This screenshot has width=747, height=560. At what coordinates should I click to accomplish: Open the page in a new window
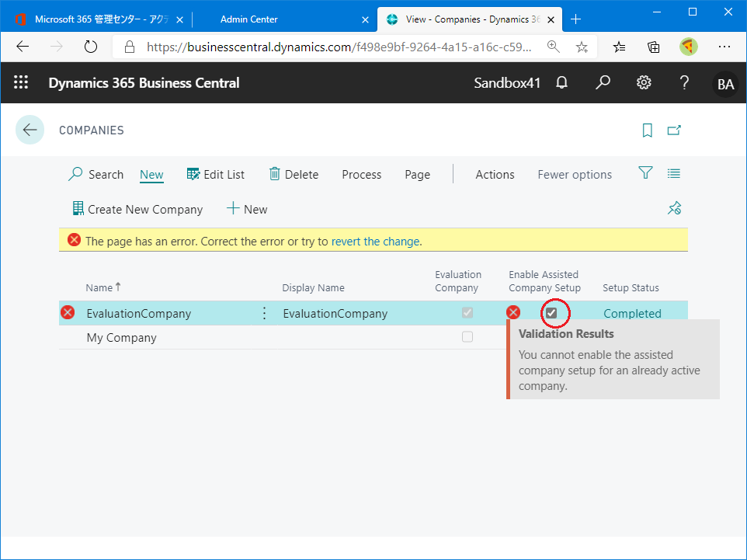pyautogui.click(x=674, y=130)
